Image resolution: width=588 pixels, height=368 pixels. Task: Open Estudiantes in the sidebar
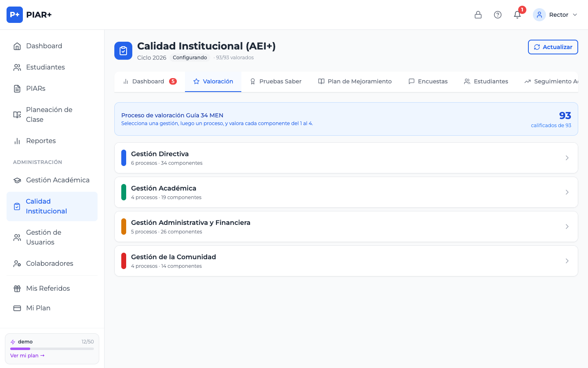tap(52, 67)
